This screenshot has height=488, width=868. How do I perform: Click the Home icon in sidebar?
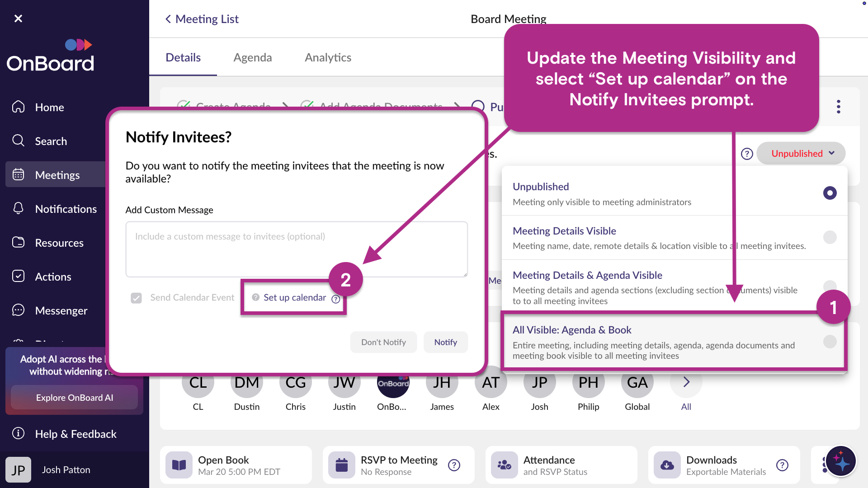(x=18, y=107)
